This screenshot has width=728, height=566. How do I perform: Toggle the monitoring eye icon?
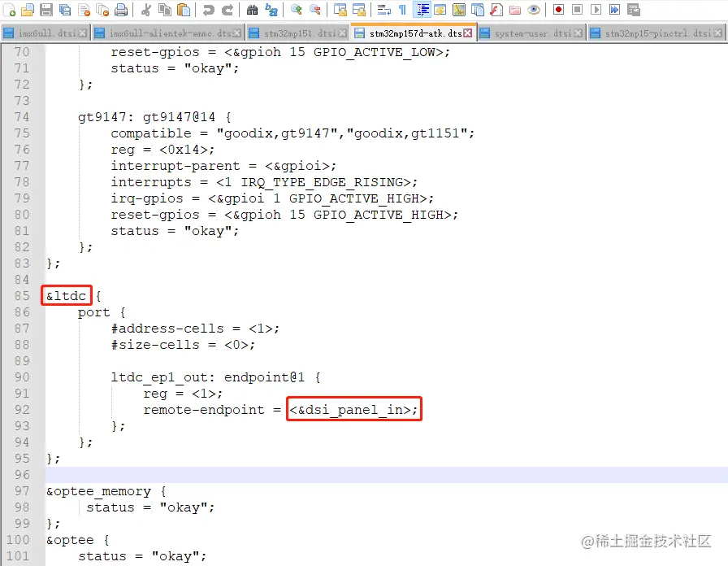pyautogui.click(x=534, y=9)
